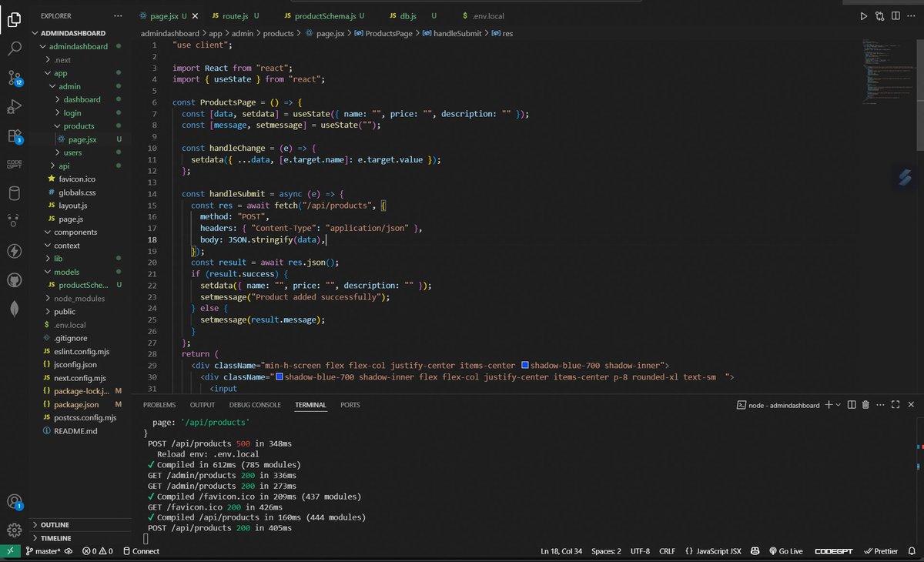Click the remote window icon in status bar
Image resolution: width=924 pixels, height=562 pixels.
click(9, 551)
